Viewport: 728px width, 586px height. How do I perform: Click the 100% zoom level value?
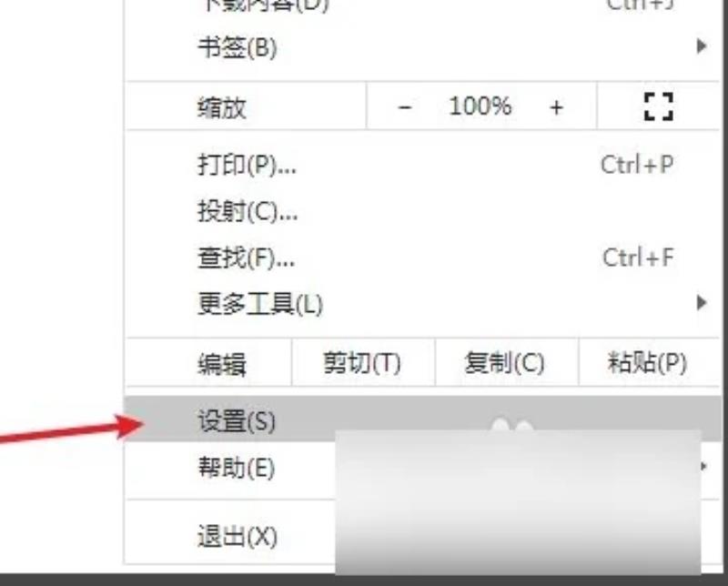point(480,106)
